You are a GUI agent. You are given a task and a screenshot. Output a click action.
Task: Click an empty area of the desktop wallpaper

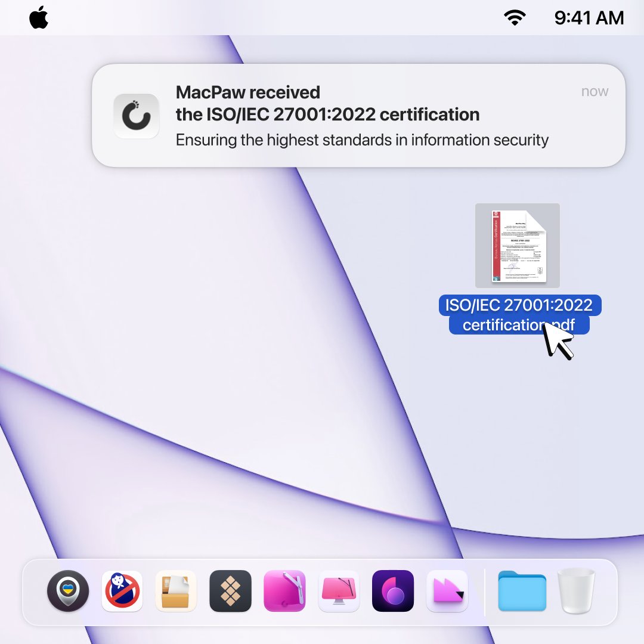pos(179,417)
